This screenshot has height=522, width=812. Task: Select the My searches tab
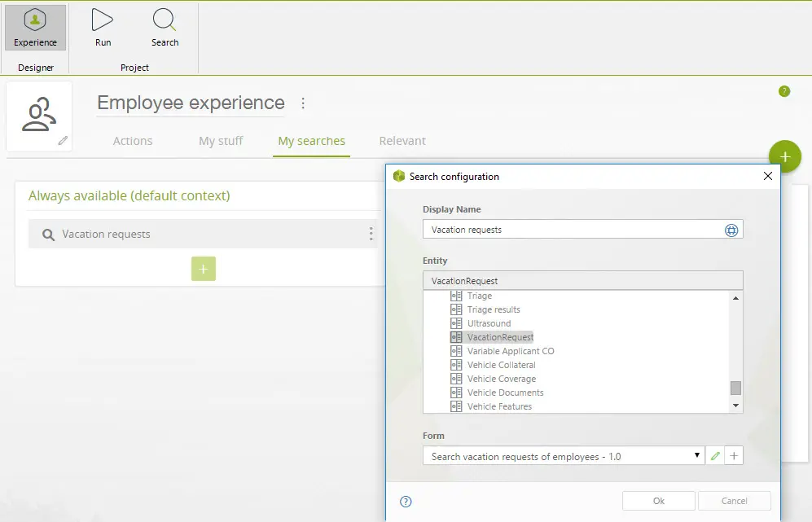click(x=311, y=141)
